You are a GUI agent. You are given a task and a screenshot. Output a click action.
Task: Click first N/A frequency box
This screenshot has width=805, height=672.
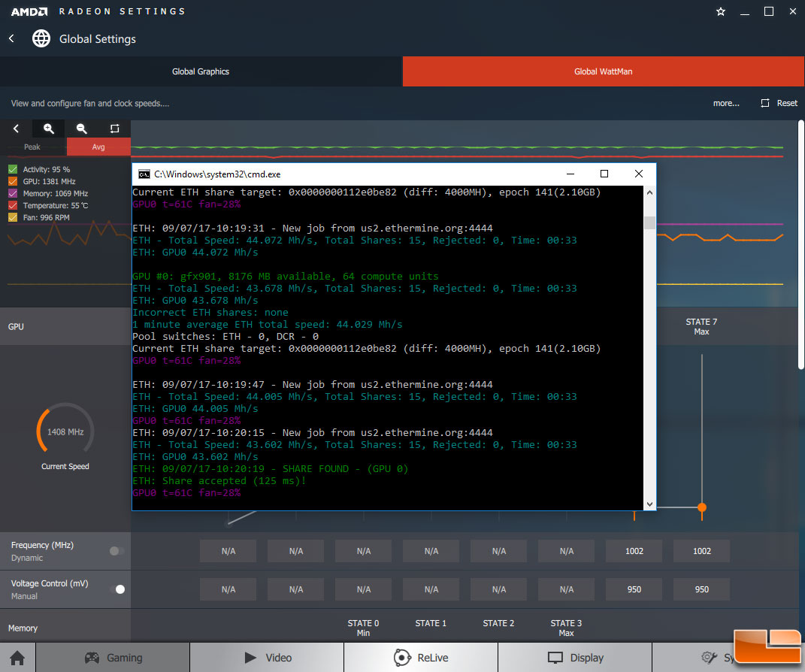click(x=228, y=551)
